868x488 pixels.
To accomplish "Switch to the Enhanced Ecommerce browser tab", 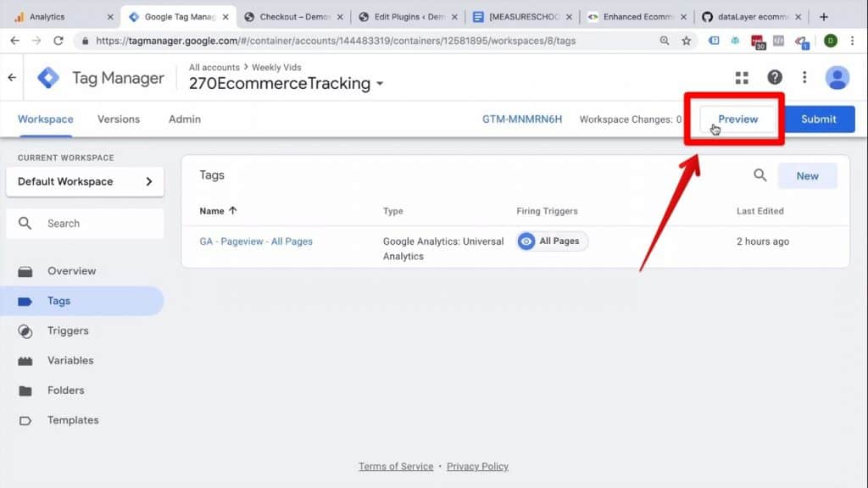I will (x=637, y=17).
